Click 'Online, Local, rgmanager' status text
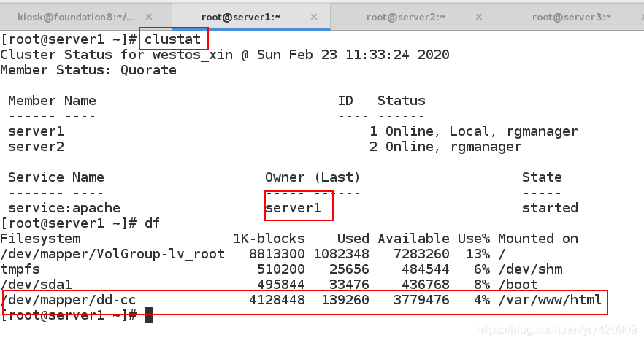The width and height of the screenshot is (644, 343). [x=481, y=131]
